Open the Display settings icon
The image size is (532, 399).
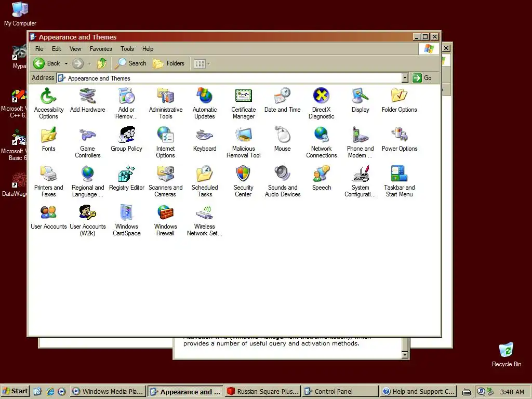(361, 100)
